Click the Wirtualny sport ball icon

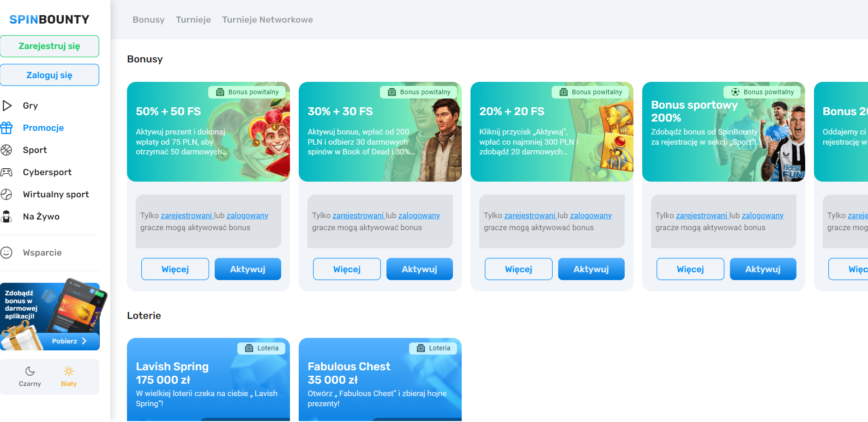(6, 194)
